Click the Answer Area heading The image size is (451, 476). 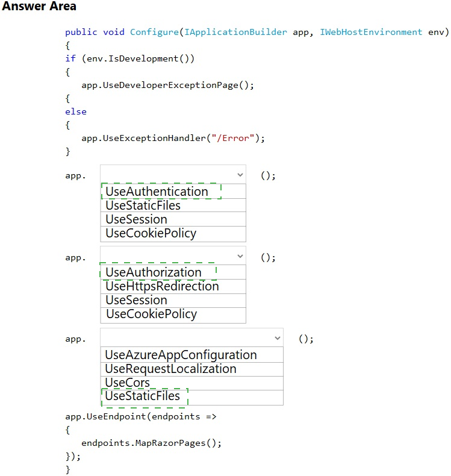point(39,7)
